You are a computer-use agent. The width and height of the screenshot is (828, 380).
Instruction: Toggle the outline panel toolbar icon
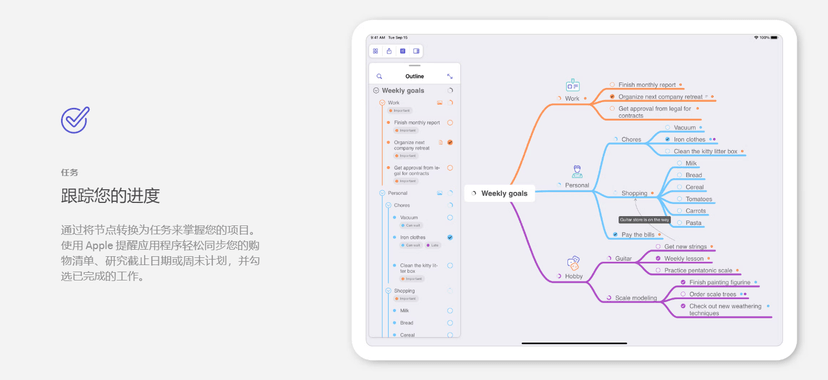(x=402, y=51)
